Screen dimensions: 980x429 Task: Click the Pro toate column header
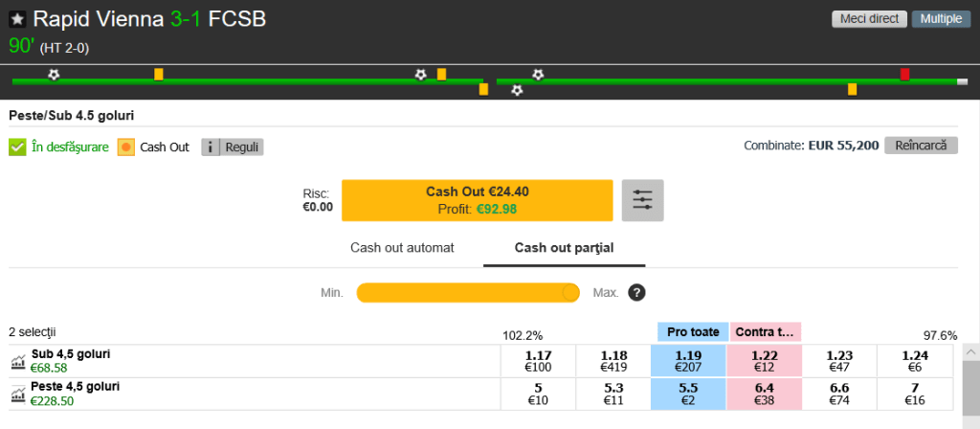[693, 332]
